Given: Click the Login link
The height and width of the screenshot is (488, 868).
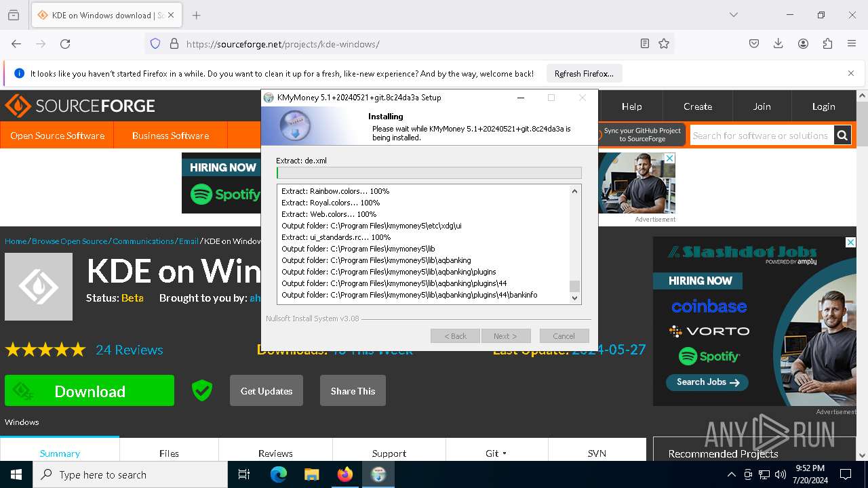Looking at the screenshot, I should point(823,106).
